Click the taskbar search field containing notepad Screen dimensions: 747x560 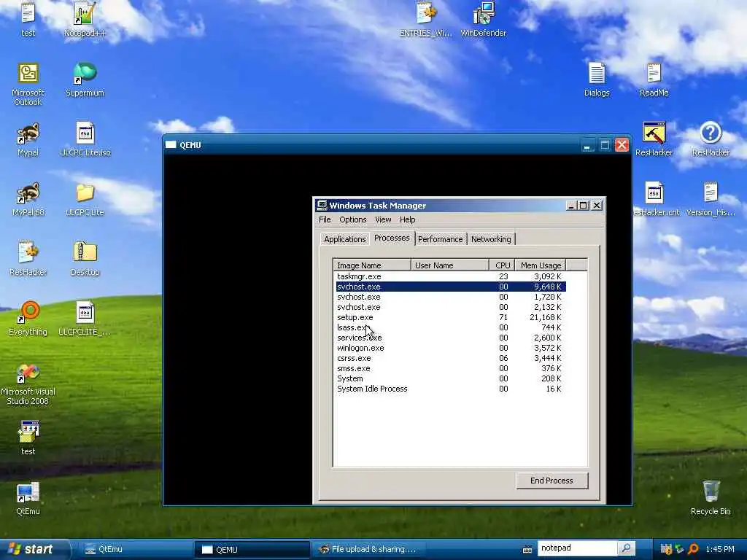(578, 548)
